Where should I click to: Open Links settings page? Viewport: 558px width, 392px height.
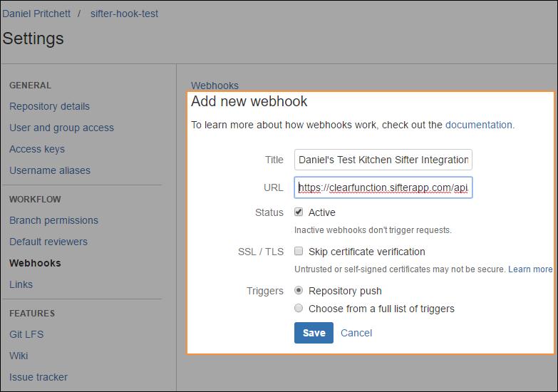[21, 284]
